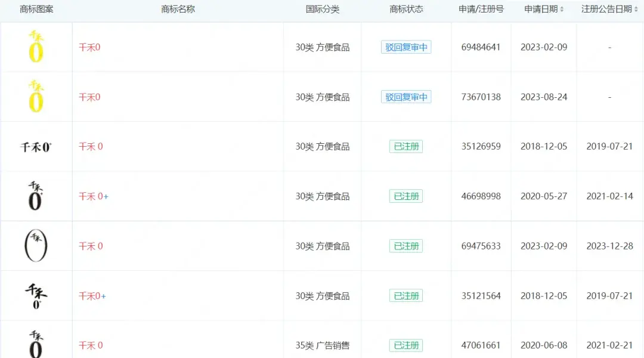Screen dimensions: 644x358
Task: Select registration number 46698998
Action: (481, 196)
